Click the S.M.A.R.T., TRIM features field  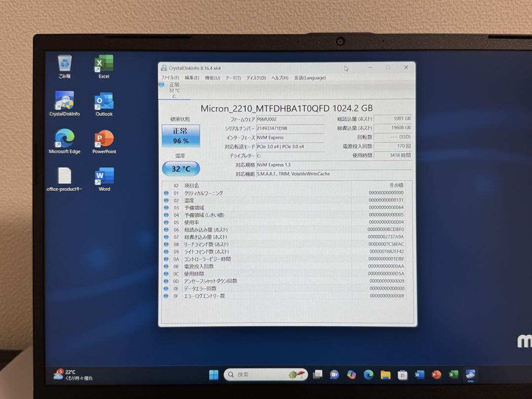tap(334, 174)
